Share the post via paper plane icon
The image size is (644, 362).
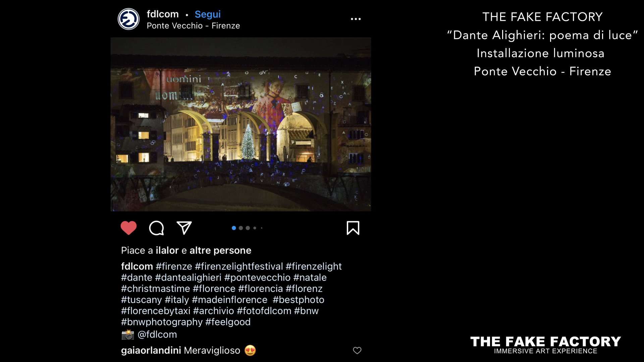[184, 228]
